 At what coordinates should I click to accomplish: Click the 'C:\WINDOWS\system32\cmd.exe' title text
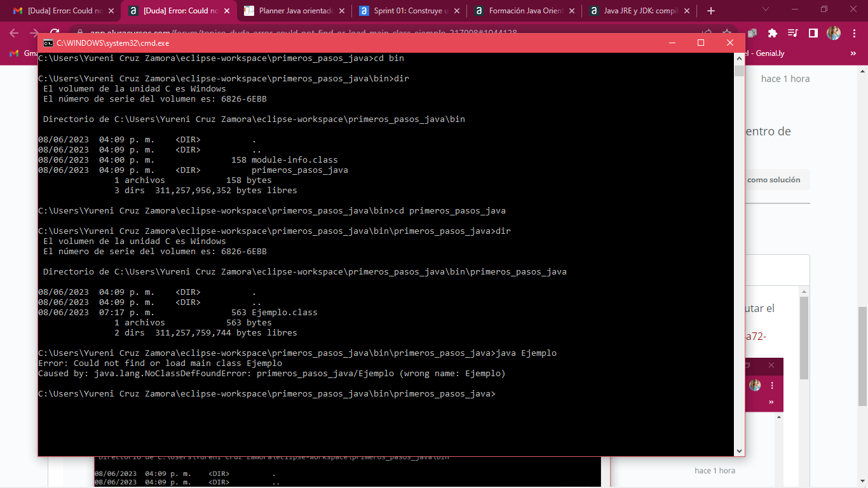click(x=113, y=43)
